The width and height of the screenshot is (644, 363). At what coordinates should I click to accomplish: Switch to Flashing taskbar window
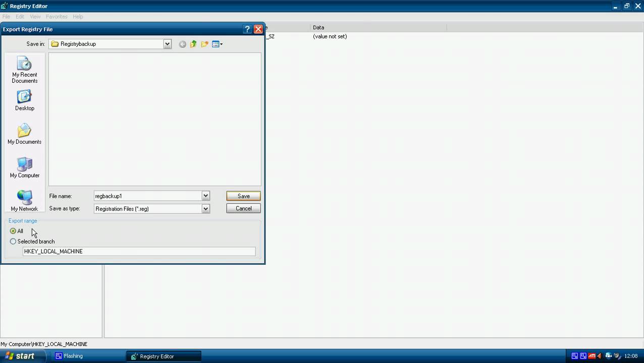pyautogui.click(x=88, y=356)
